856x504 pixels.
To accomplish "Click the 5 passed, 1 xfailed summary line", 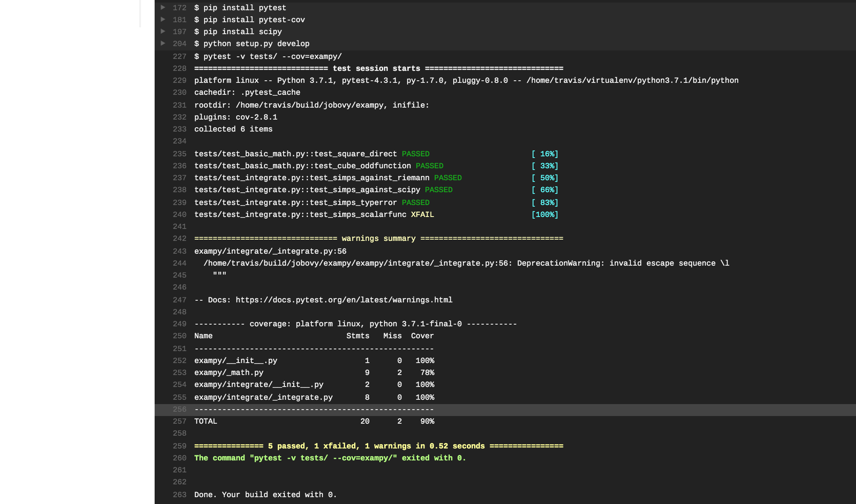I will click(x=378, y=446).
